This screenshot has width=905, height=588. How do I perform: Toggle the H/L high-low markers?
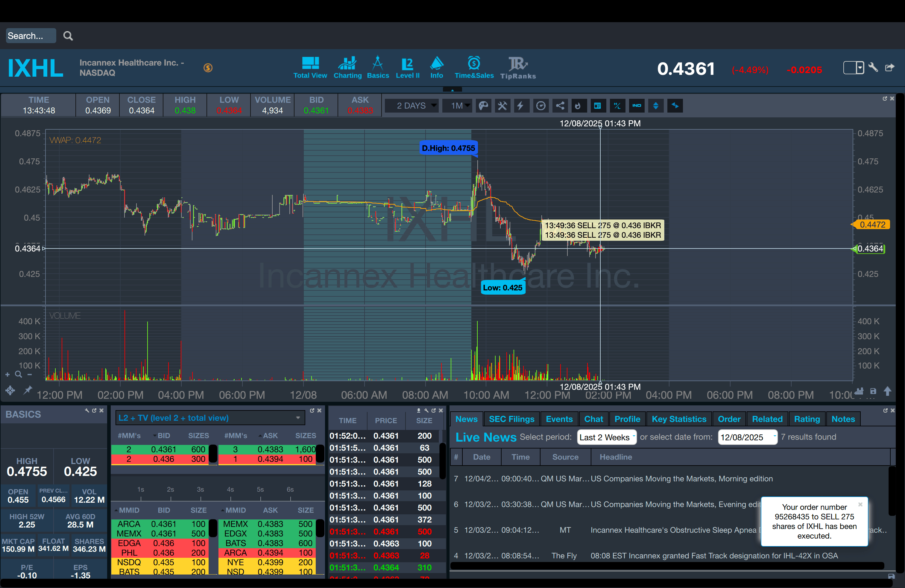tap(617, 106)
